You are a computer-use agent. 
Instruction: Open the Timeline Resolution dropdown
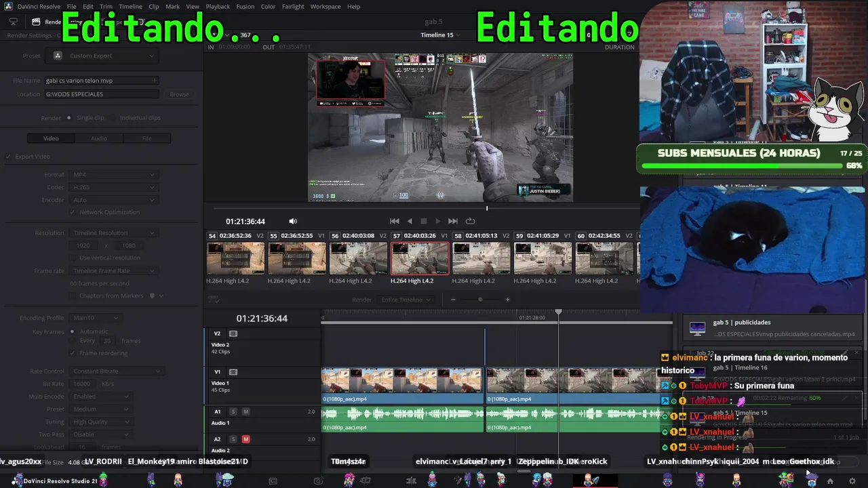(x=113, y=233)
